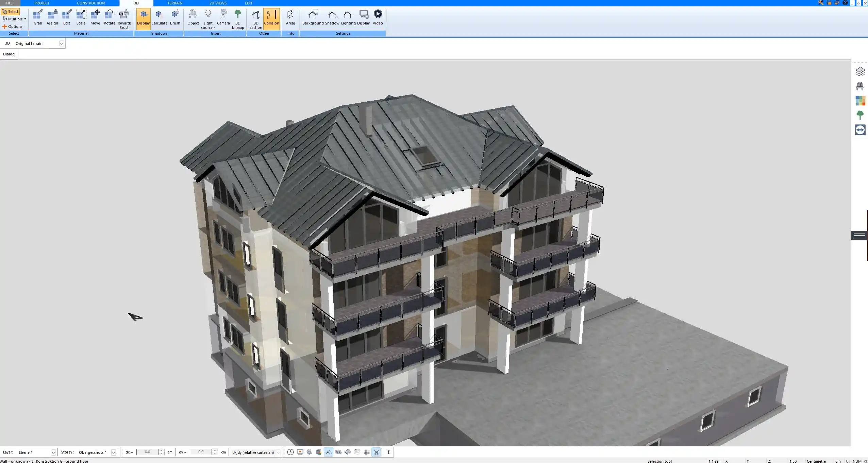Open the Storey dropdown showing Obergeschoss 1
This screenshot has width=868, height=463.
(114, 452)
